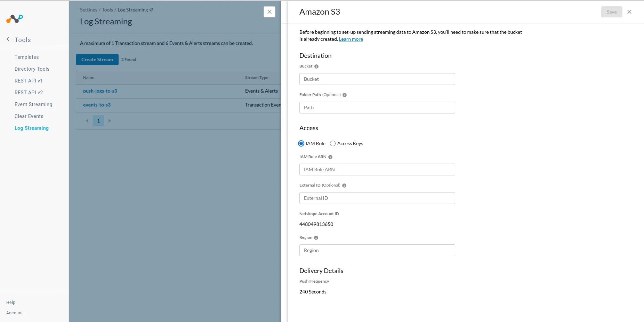This screenshot has height=322, width=644.
Task: Open Directory Tools in the sidebar
Action: click(32, 69)
